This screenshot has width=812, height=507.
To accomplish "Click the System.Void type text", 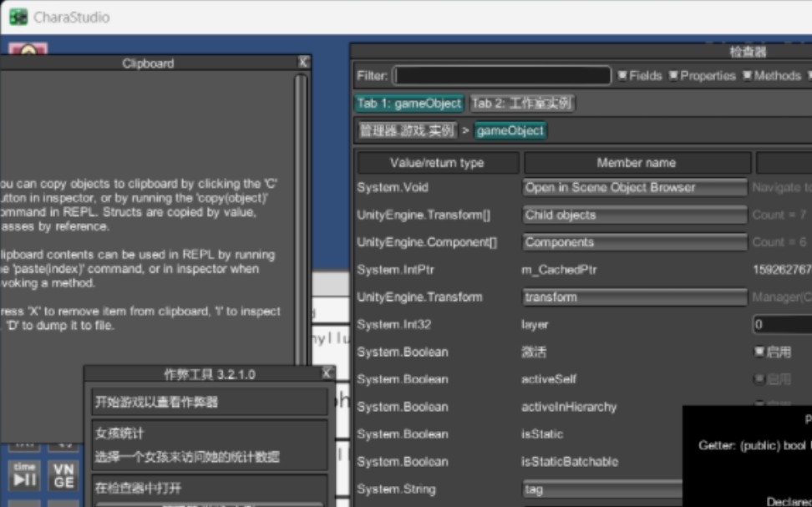I will click(x=393, y=187).
